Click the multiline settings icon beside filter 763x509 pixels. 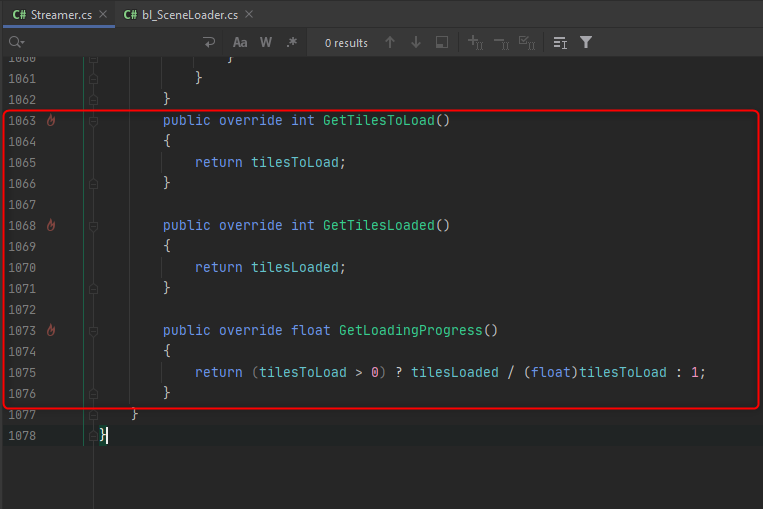(x=560, y=43)
